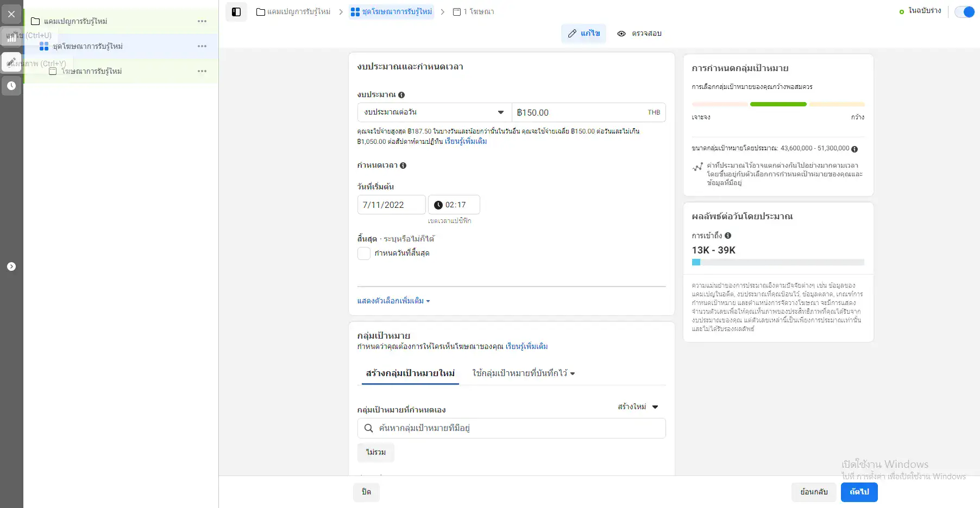Click the budget info icon next to งบประมาณ

[x=401, y=95]
